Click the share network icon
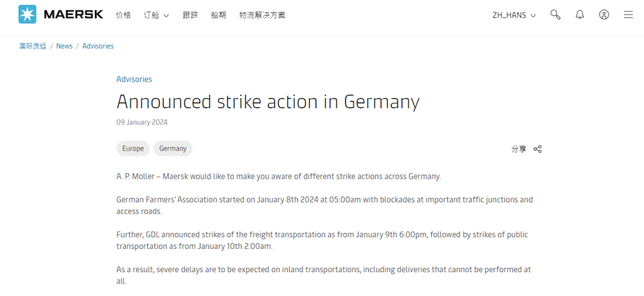The image size is (644, 296). click(x=537, y=149)
